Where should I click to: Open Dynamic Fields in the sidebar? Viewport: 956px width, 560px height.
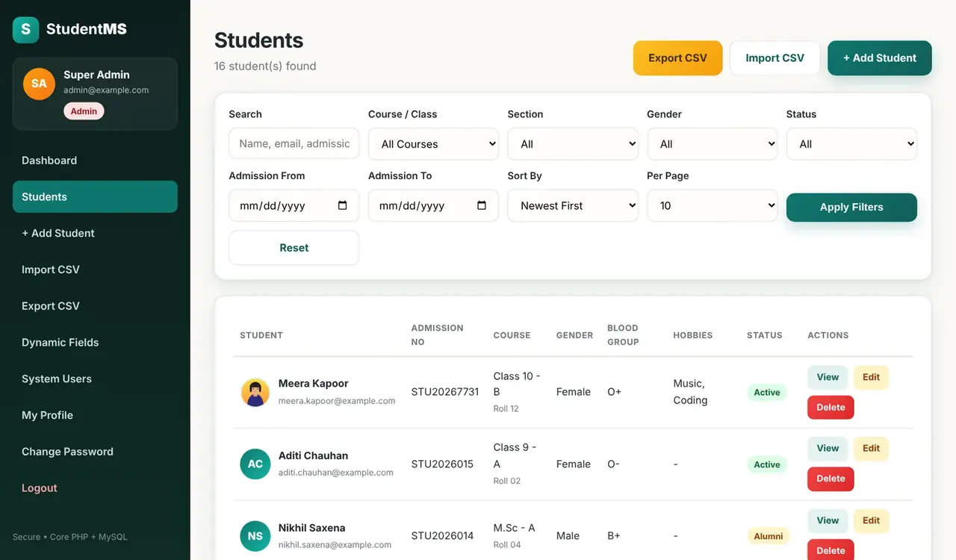(95, 343)
